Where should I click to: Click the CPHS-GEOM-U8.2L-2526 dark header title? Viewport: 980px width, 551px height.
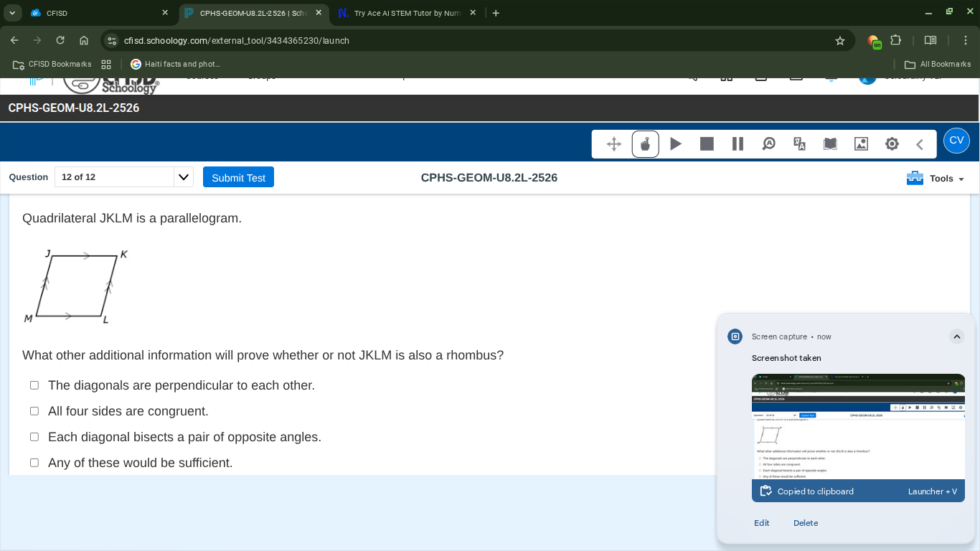74,108
